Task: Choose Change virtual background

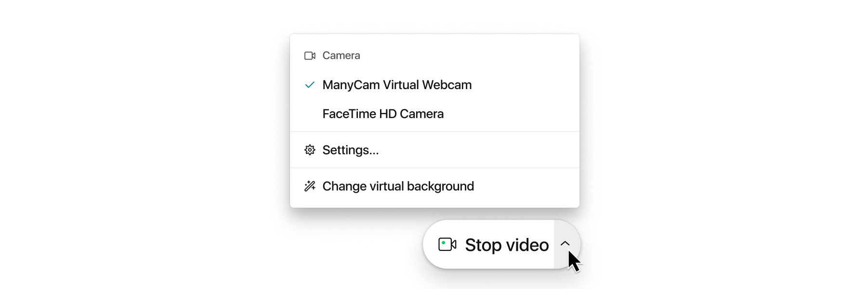Action: pos(434,186)
